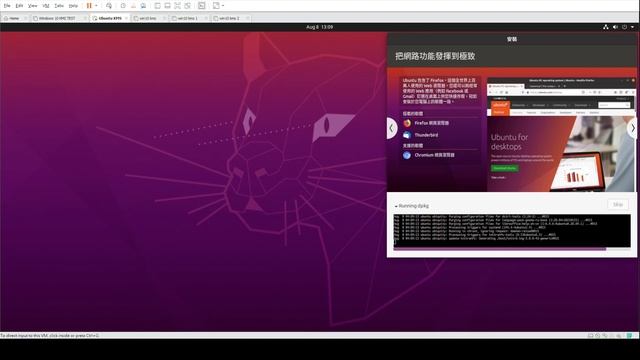This screenshot has height=360, width=640.
Task: Click the Ubuntu for desktops browser screenshot
Action: pos(560,134)
